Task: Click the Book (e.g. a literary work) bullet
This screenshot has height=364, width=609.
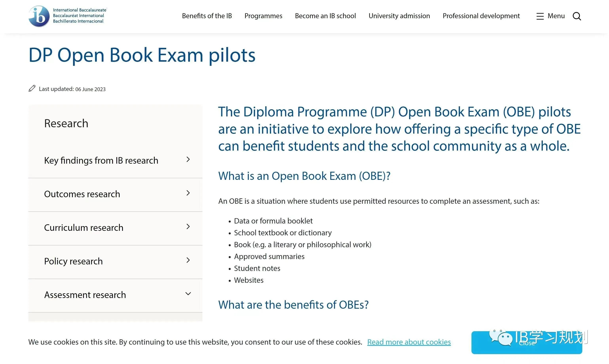Action: click(303, 245)
